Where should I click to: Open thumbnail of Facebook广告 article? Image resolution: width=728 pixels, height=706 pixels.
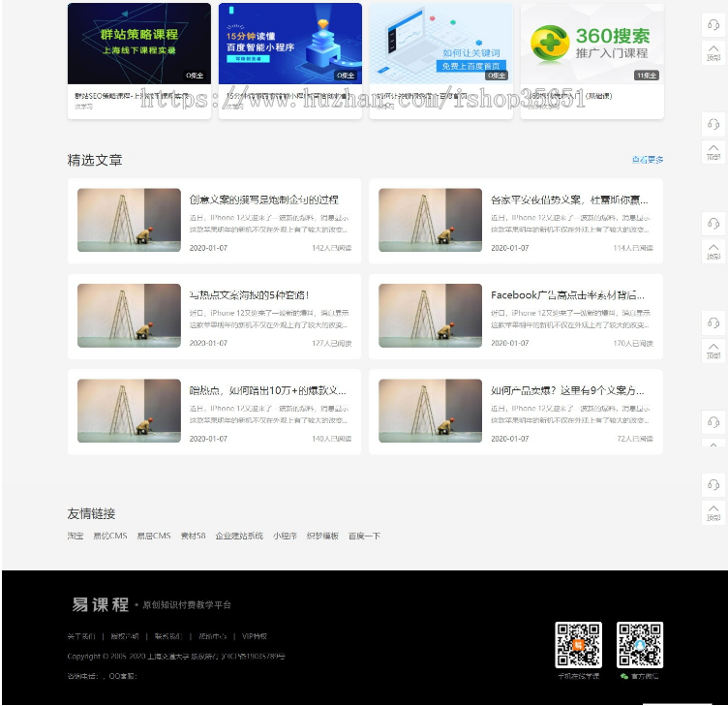[x=431, y=316]
